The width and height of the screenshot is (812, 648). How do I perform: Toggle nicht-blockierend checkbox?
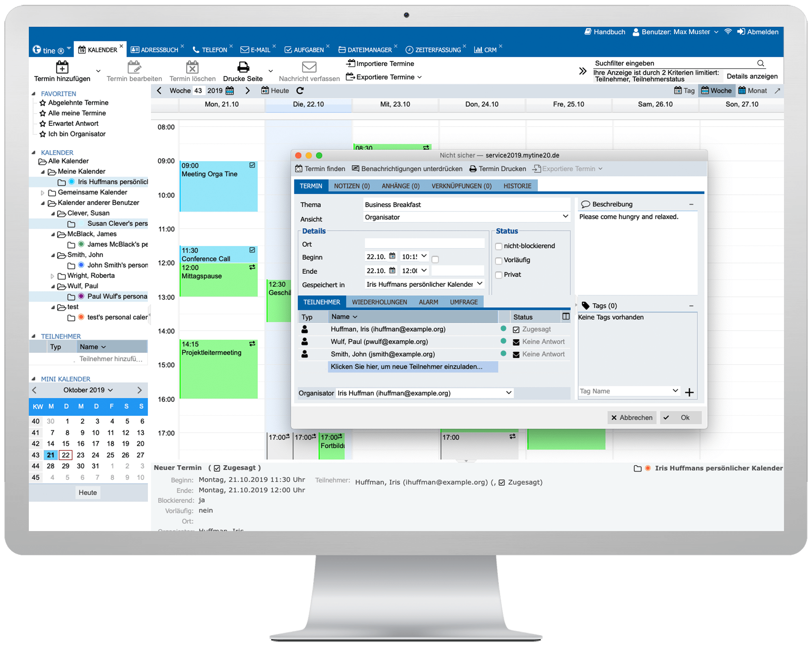click(499, 246)
